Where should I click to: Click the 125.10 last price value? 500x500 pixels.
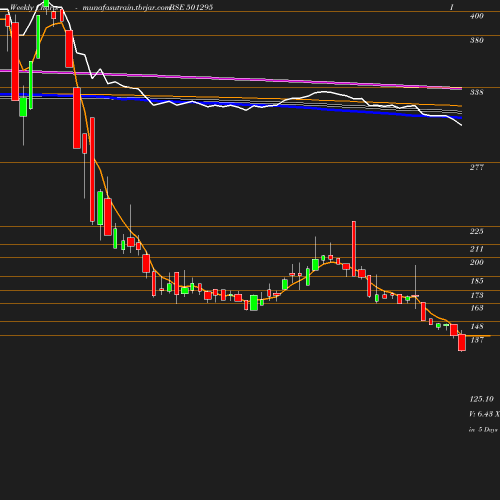[481, 399]
